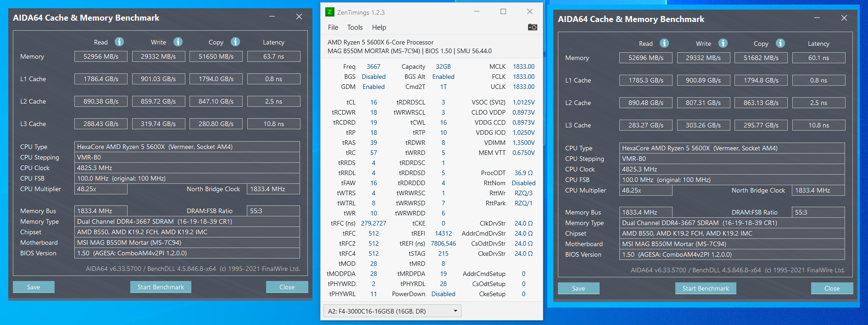Click Write info icon in left AIDA64 window
Image resolution: width=868 pixels, height=325 pixels.
click(x=178, y=42)
